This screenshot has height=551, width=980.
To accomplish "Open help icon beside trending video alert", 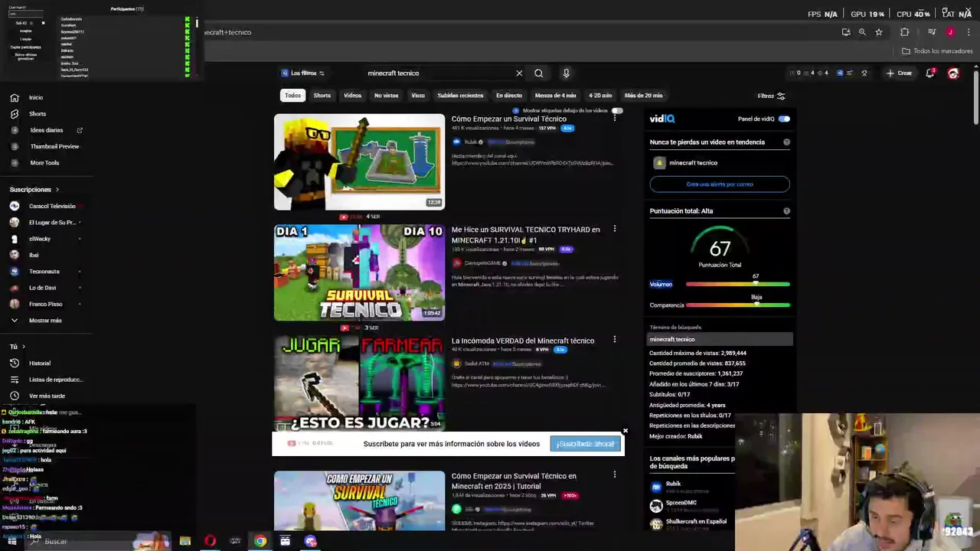I will coord(786,142).
